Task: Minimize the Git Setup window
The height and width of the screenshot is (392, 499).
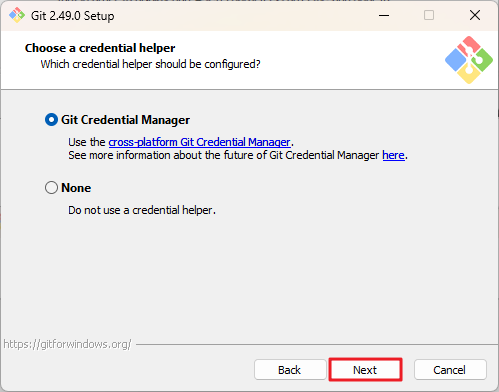Action: point(384,15)
